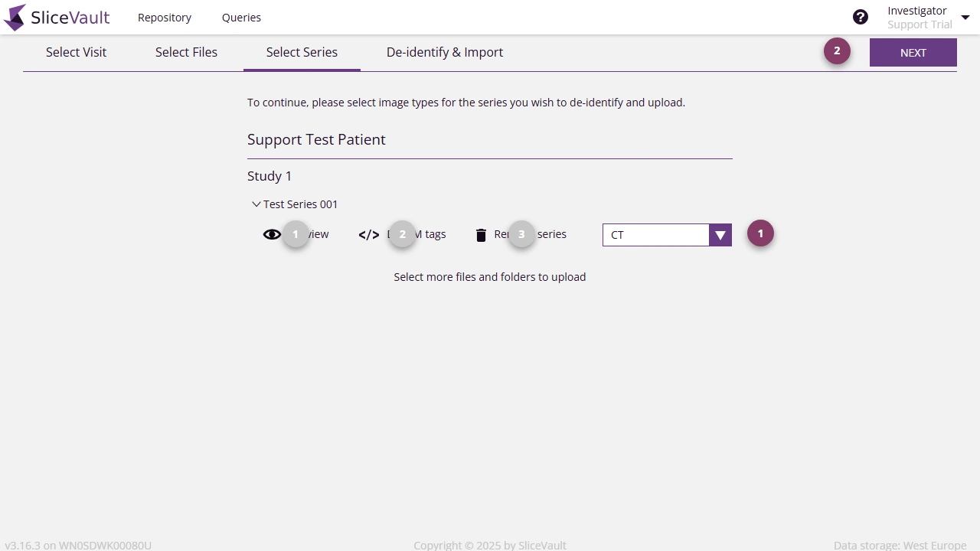The height and width of the screenshot is (551, 980).
Task: Click the SliceVault logo icon
Action: click(x=13, y=17)
